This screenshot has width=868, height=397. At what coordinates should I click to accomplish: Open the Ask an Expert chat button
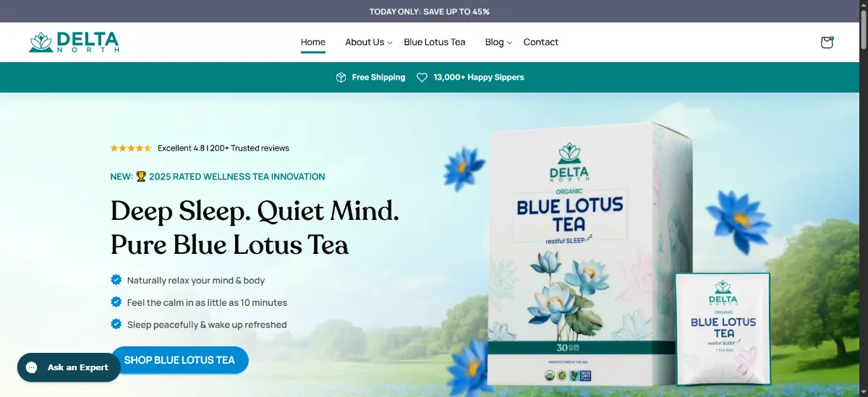(x=69, y=367)
